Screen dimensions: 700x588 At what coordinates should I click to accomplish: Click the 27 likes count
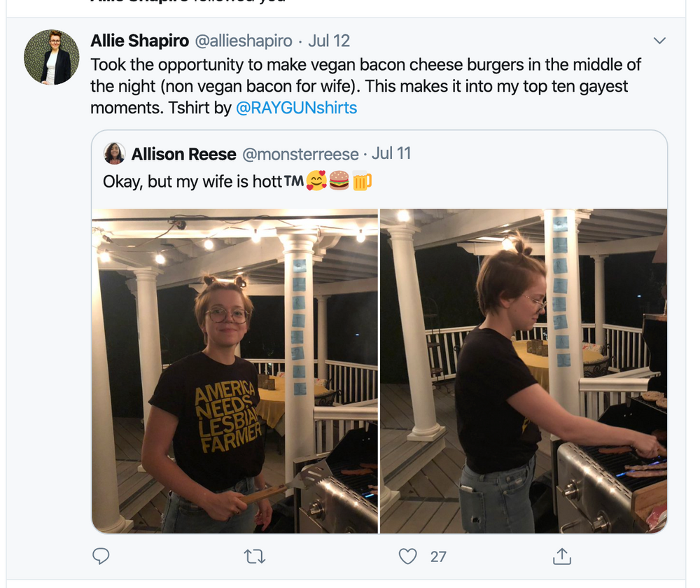click(438, 556)
